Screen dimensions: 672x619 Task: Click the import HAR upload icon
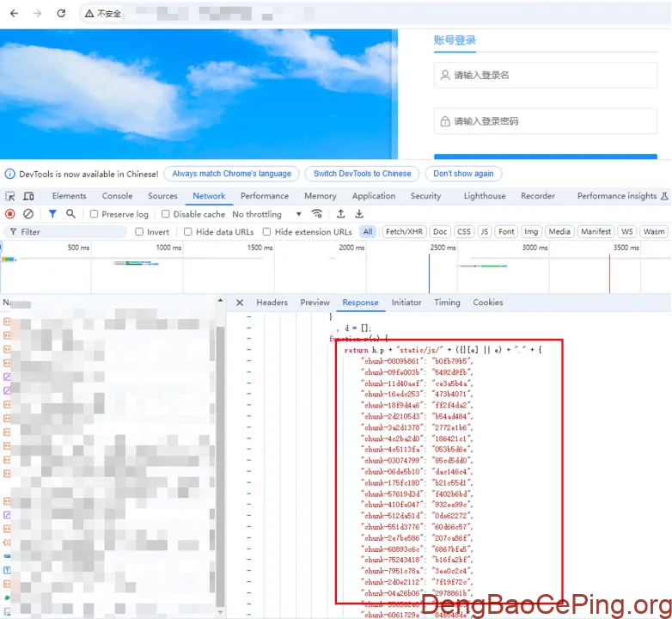340,214
